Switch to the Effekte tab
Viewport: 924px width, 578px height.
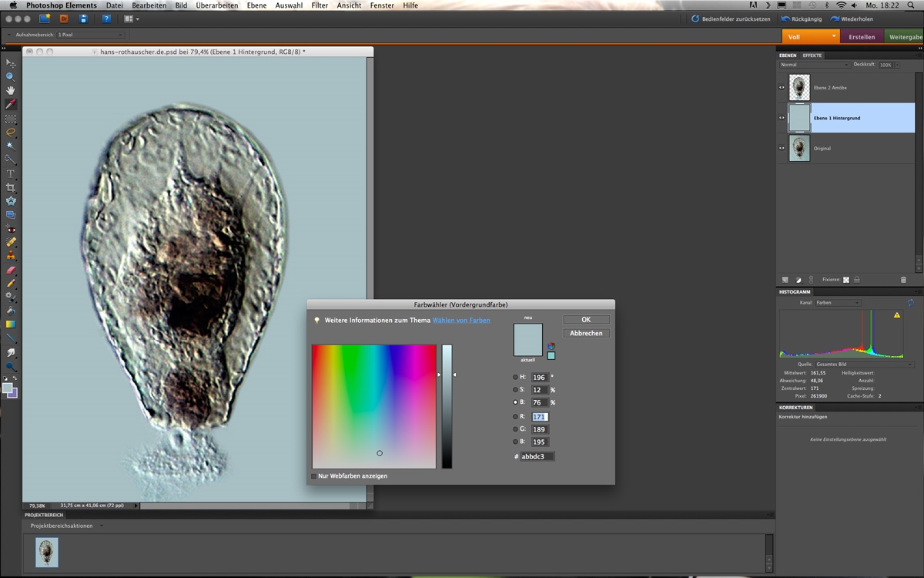pyautogui.click(x=812, y=55)
